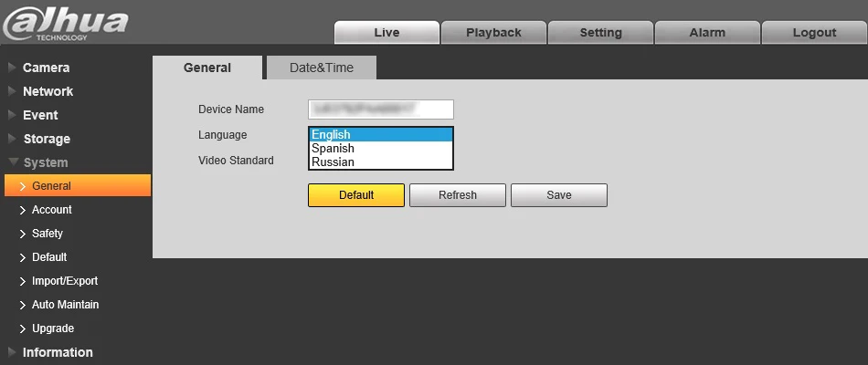Viewport: 868px width, 365px height.
Task: Click the Logout tab
Action: [814, 33]
